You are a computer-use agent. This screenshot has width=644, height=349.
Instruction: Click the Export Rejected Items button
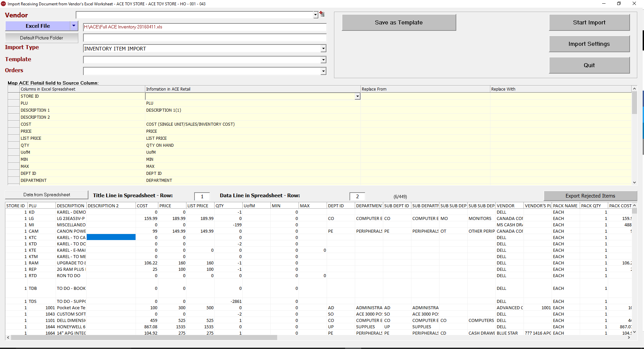coord(590,196)
